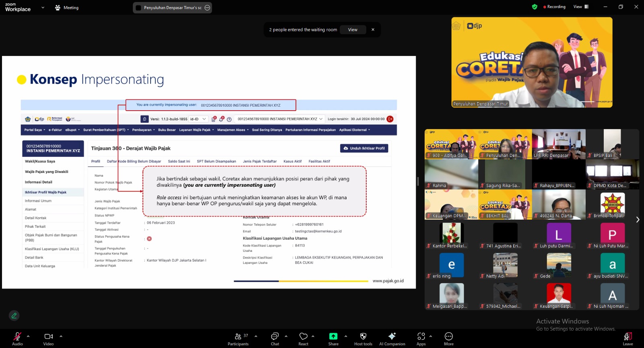Go to next page of participant thumbnails
This screenshot has width=644, height=348.
click(x=637, y=220)
